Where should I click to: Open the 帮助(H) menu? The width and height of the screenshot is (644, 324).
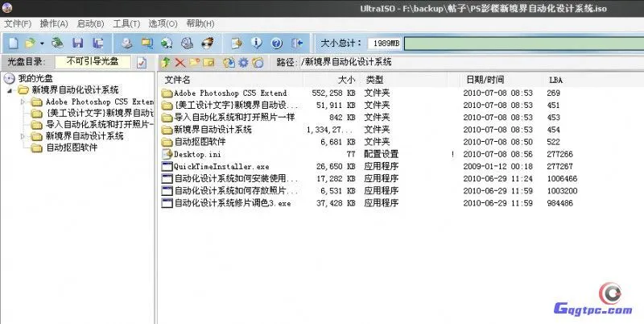click(200, 24)
